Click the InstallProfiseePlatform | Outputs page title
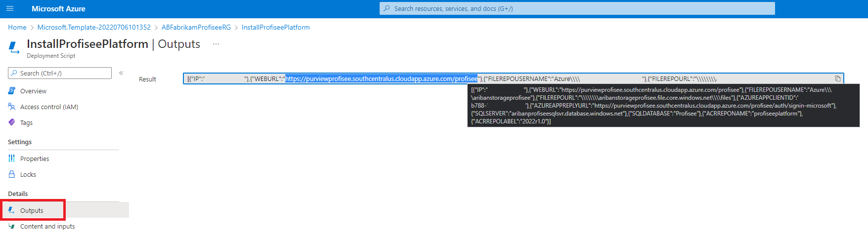 coord(113,44)
